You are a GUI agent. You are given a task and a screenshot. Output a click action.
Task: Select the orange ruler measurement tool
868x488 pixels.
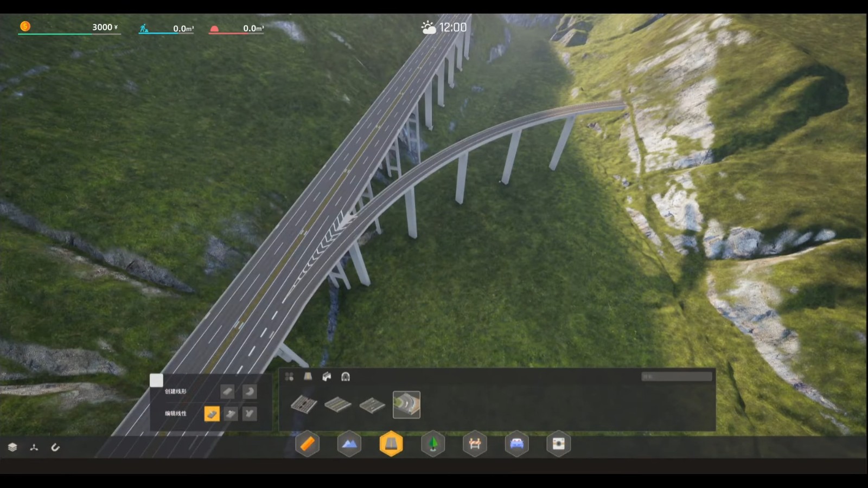tap(307, 444)
